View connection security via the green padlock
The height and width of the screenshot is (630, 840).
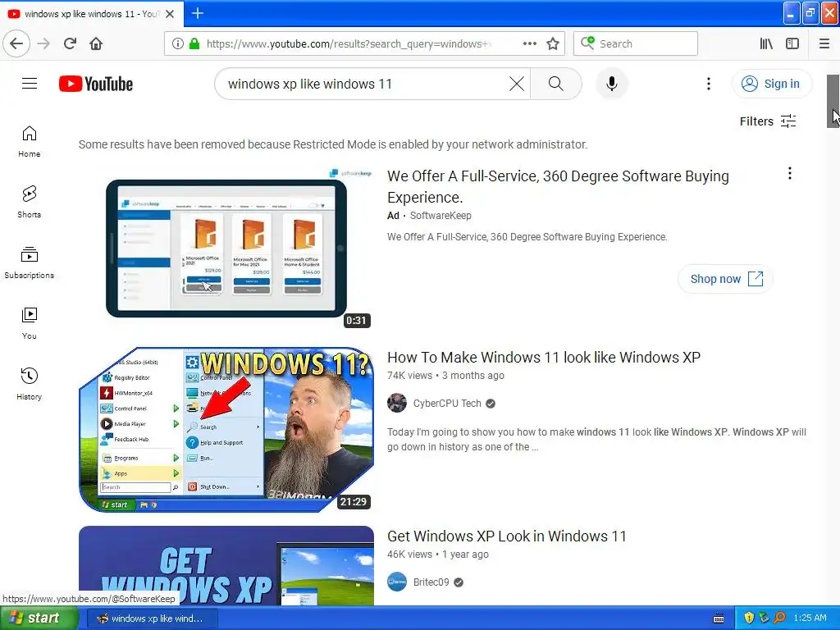click(194, 44)
